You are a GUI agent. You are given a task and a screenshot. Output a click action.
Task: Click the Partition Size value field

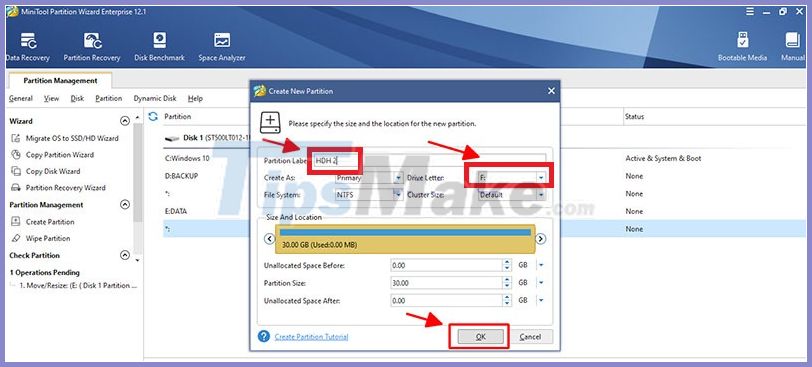point(446,283)
